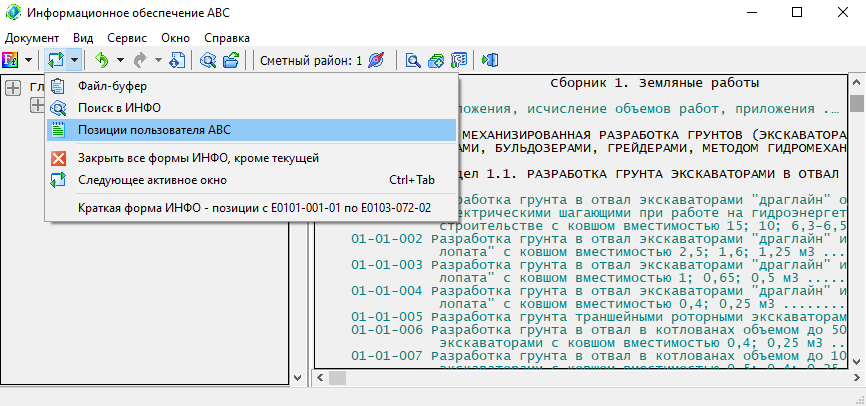Open the Документ menu

32,38
